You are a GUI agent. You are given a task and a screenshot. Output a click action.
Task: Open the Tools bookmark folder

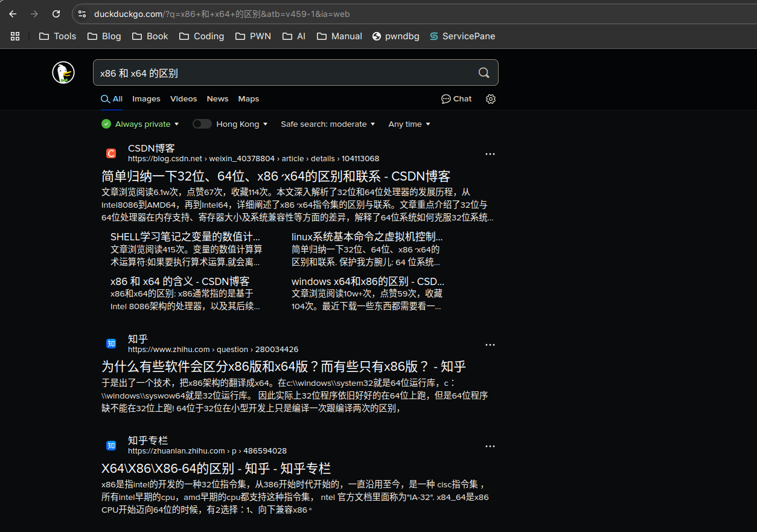tap(57, 36)
